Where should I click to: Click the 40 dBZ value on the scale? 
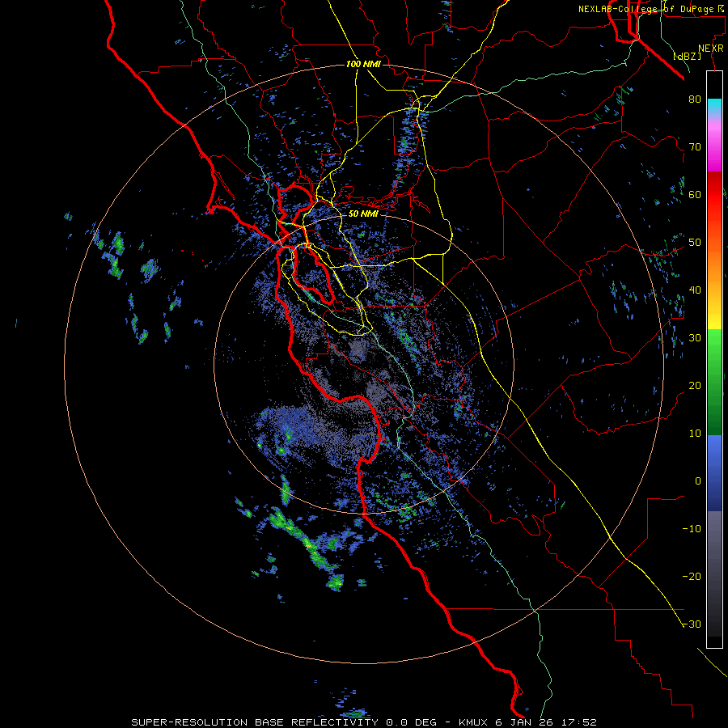coord(695,290)
